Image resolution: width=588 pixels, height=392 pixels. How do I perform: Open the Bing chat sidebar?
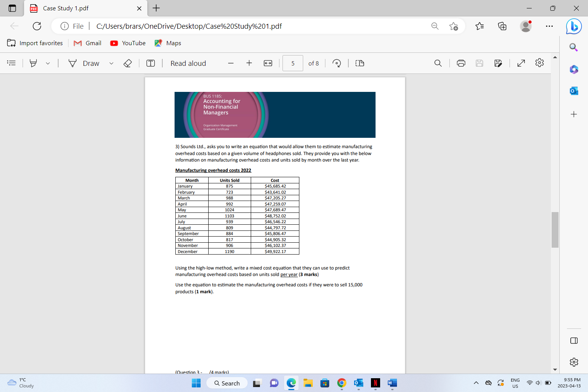(x=573, y=26)
